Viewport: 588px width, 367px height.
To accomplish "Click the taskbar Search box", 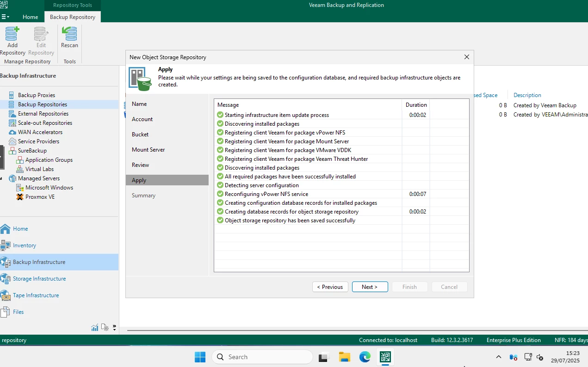I will coord(262,357).
